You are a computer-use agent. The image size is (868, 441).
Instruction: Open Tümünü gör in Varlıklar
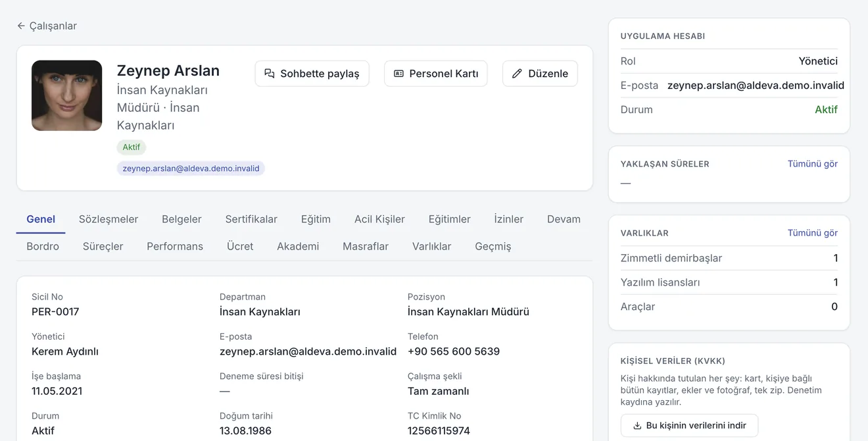point(813,233)
